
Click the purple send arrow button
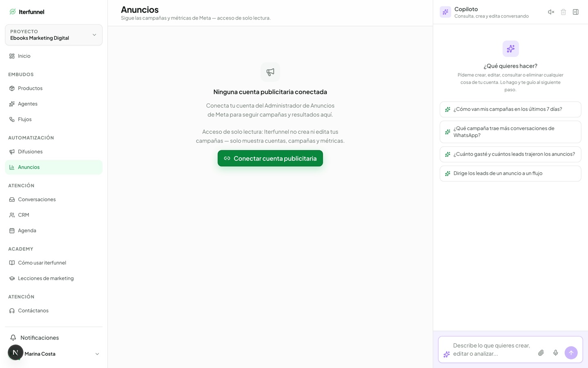point(571,352)
